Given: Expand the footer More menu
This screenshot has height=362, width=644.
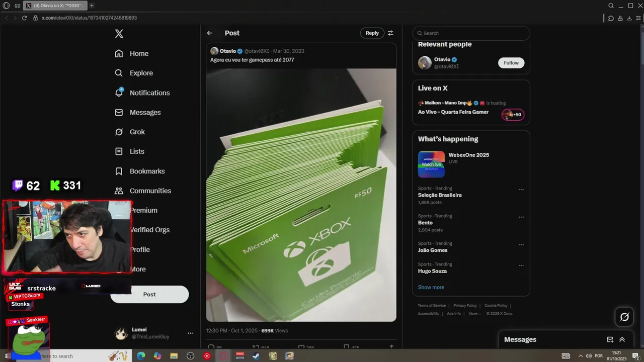Looking at the screenshot, I should [474, 314].
